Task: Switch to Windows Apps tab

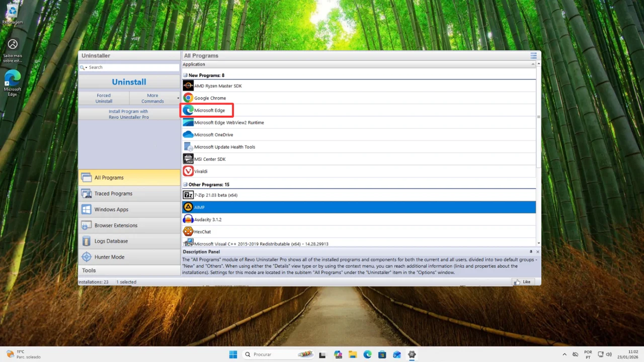Action: [x=129, y=209]
